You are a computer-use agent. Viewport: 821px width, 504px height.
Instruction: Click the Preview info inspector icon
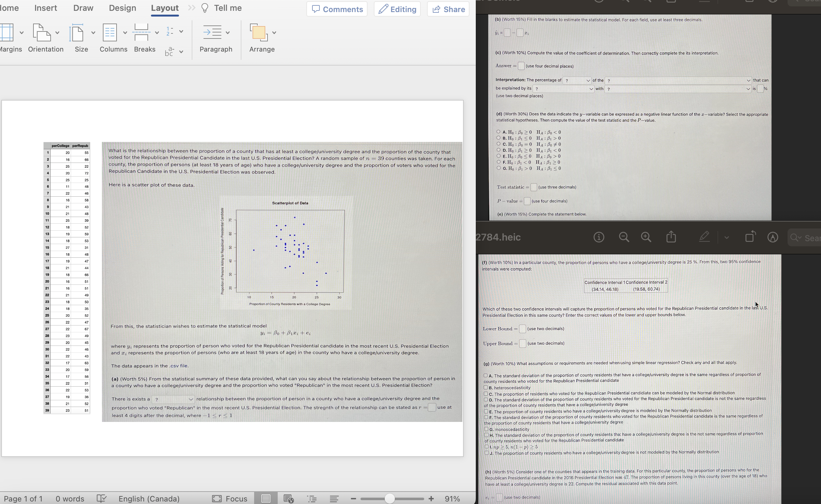(599, 237)
